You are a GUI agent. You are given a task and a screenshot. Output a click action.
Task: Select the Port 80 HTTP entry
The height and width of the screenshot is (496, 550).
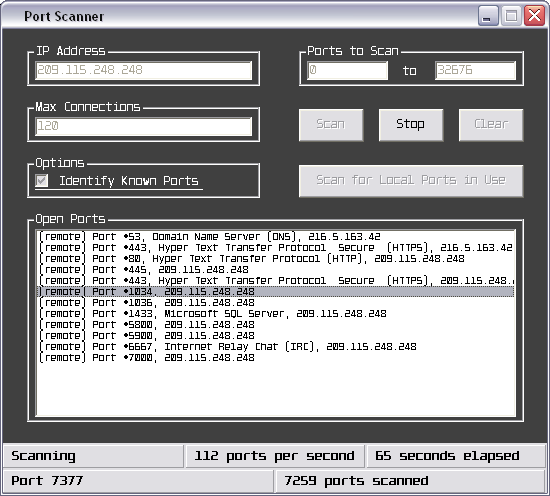tap(276, 259)
